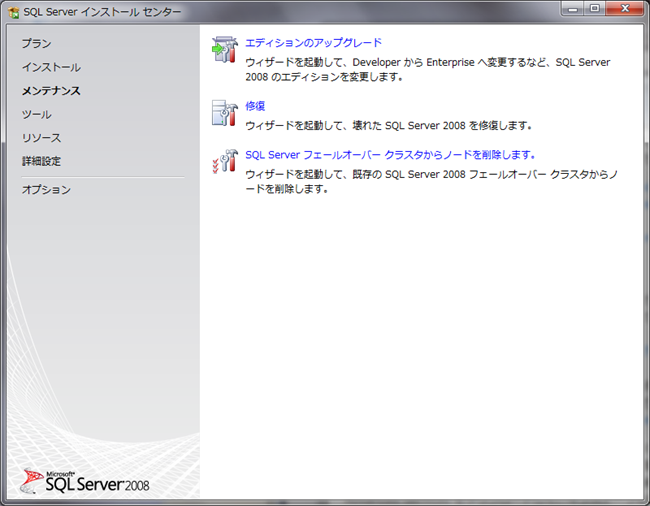Launch エディションのアップグレード link
Viewport: 650px width, 506px height.
[x=313, y=43]
